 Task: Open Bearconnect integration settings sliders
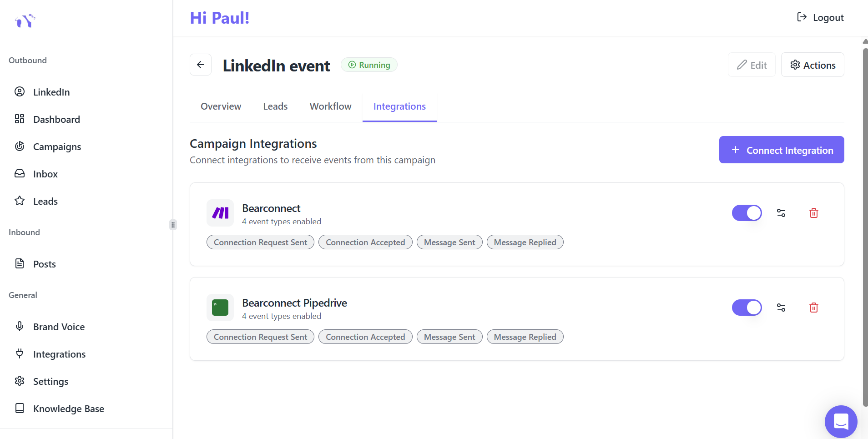(x=781, y=213)
